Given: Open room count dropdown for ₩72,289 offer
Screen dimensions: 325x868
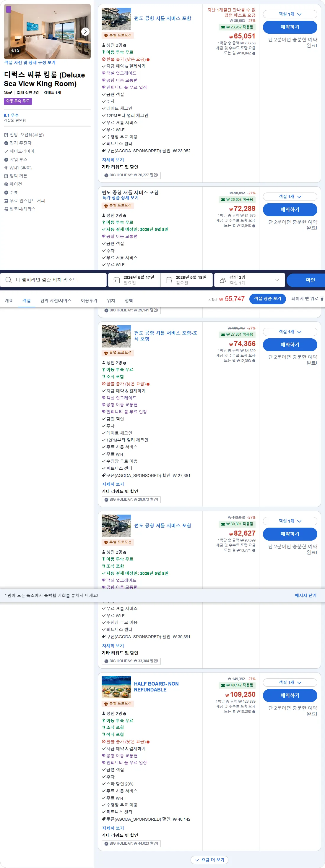Looking at the screenshot, I should click(x=290, y=197).
